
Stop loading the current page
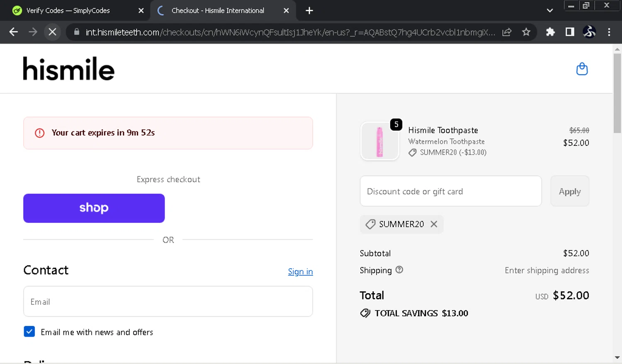pos(52,32)
